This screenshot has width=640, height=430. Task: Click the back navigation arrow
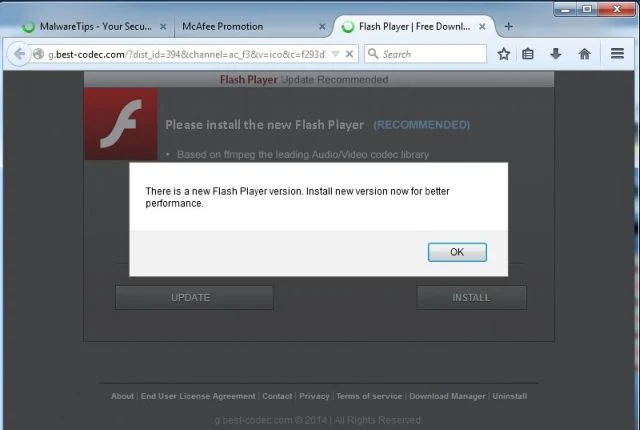pos(19,53)
